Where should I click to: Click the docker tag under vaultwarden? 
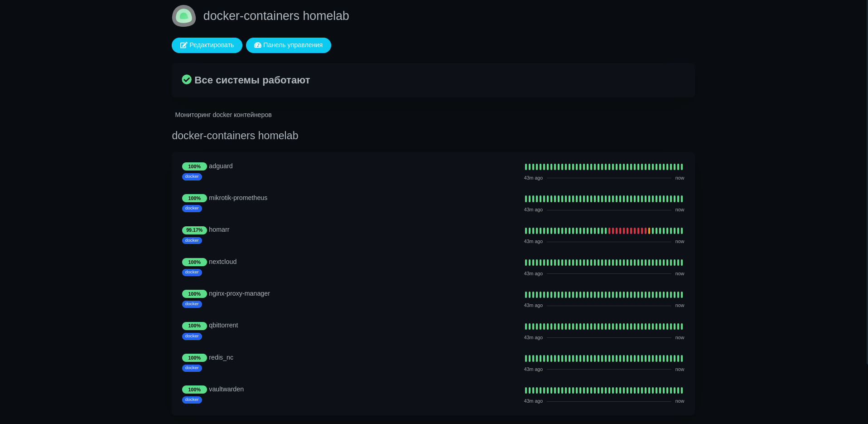click(x=192, y=400)
